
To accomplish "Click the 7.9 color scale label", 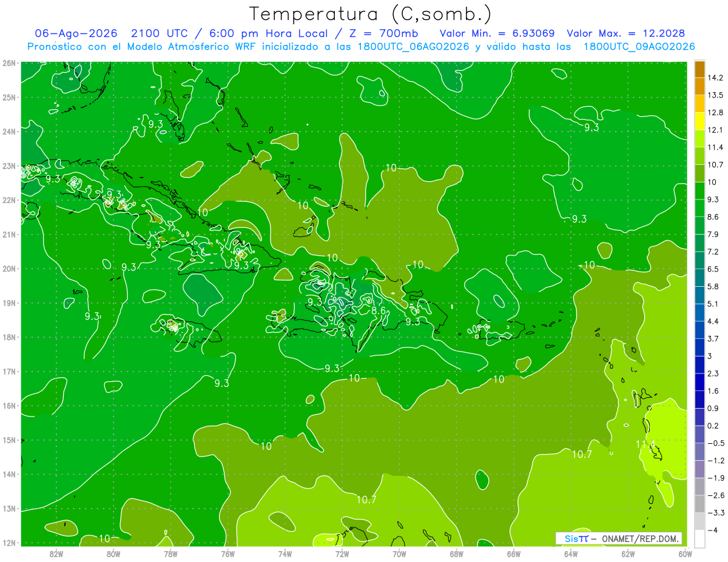I will 713,234.
